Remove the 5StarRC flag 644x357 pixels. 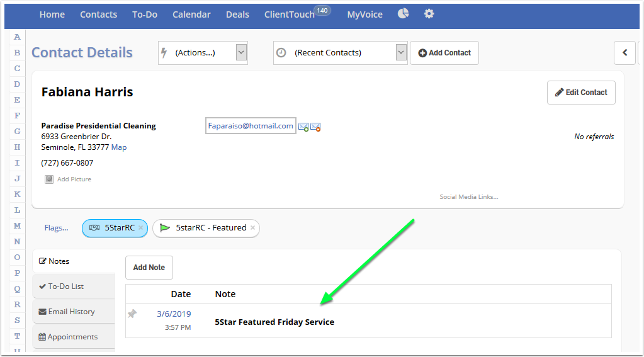140,228
